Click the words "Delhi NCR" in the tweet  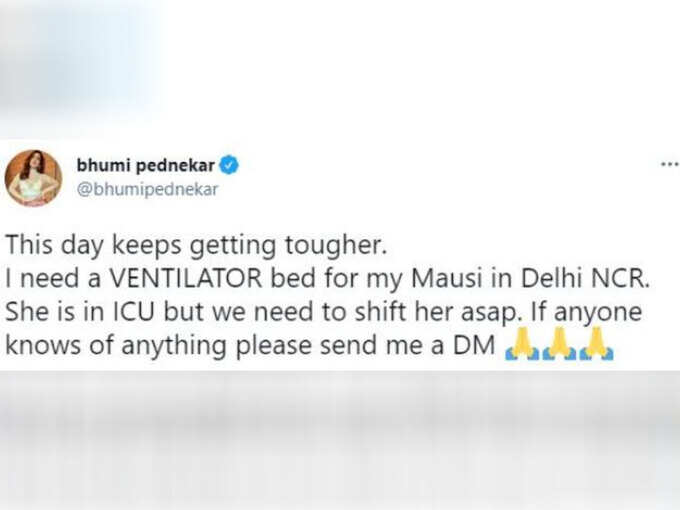tap(585, 278)
